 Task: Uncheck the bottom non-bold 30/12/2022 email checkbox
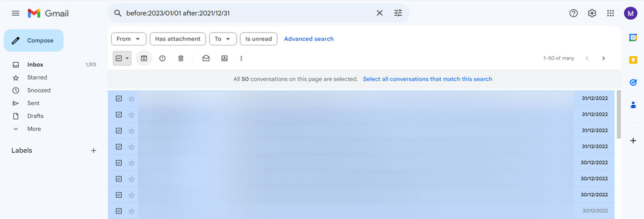pos(119,211)
